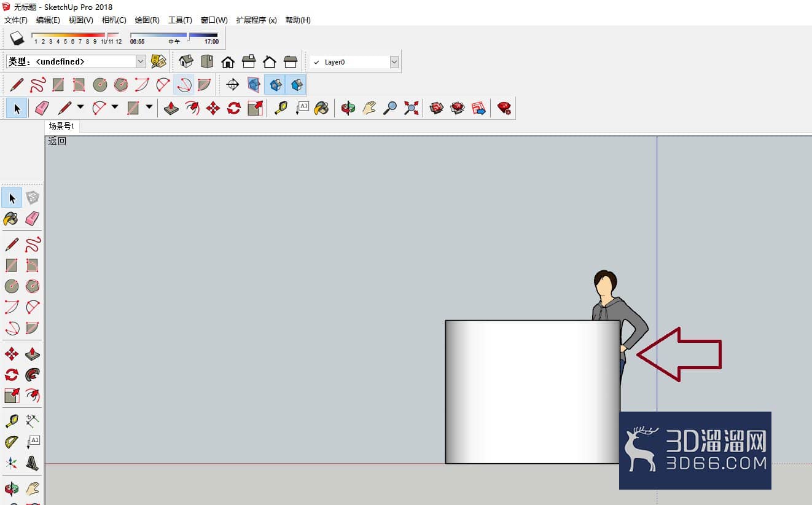
Task: Expand the Line tool dropdown arrow
Action: click(80, 108)
